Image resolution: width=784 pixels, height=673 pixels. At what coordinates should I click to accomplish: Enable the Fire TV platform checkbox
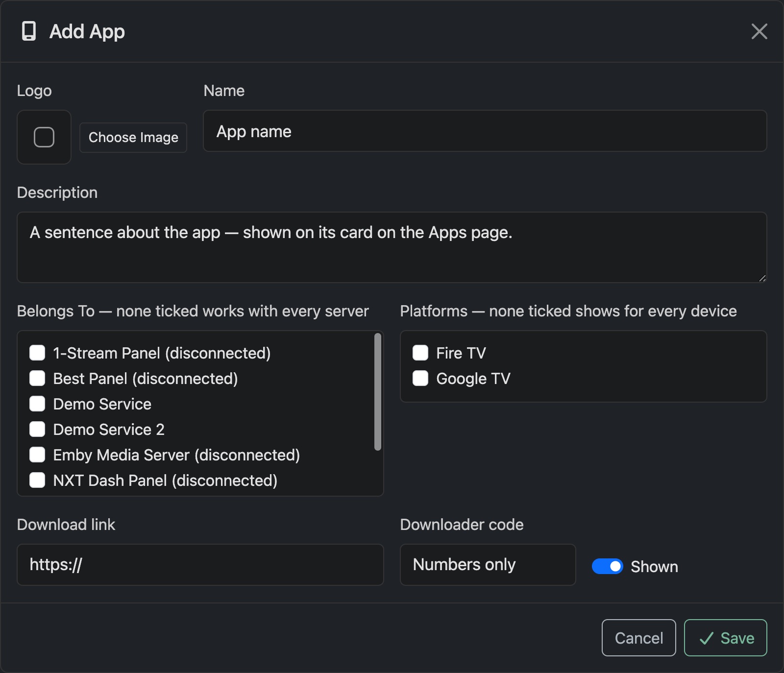click(420, 353)
